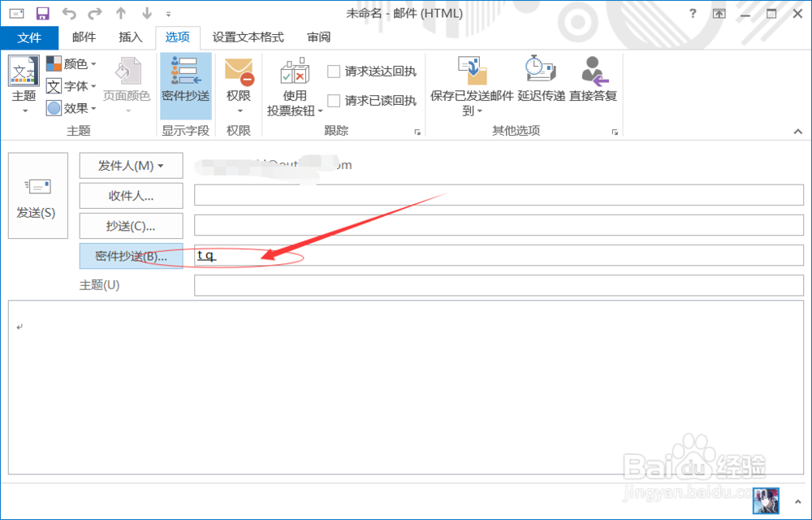
Task: Redo the last action
Action: click(x=95, y=14)
